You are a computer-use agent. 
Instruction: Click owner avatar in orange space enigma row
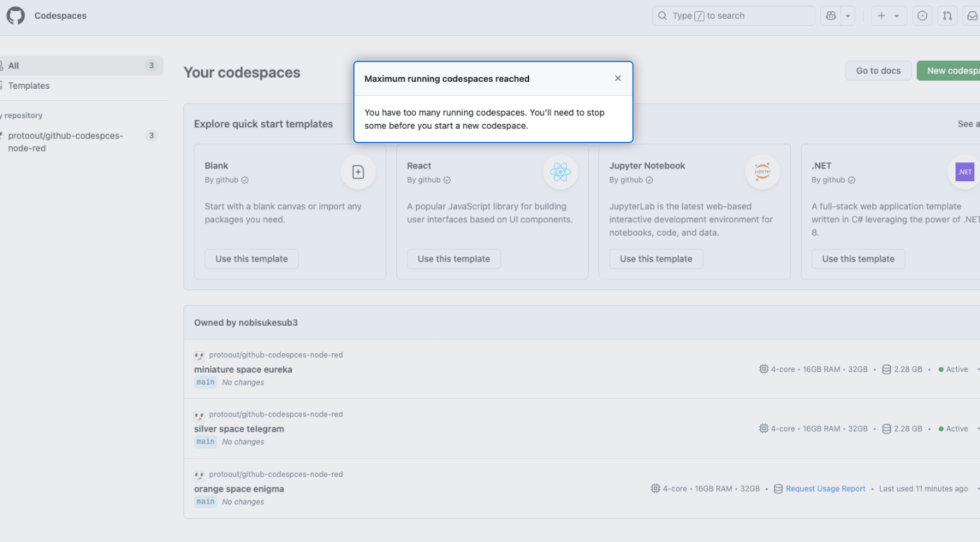click(x=199, y=475)
